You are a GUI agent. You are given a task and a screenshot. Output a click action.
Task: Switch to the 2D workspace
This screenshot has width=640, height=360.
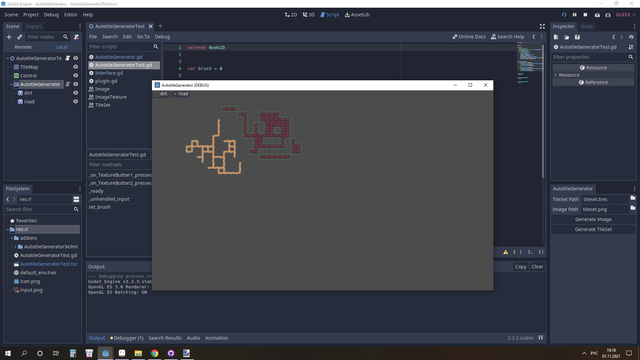pyautogui.click(x=291, y=15)
